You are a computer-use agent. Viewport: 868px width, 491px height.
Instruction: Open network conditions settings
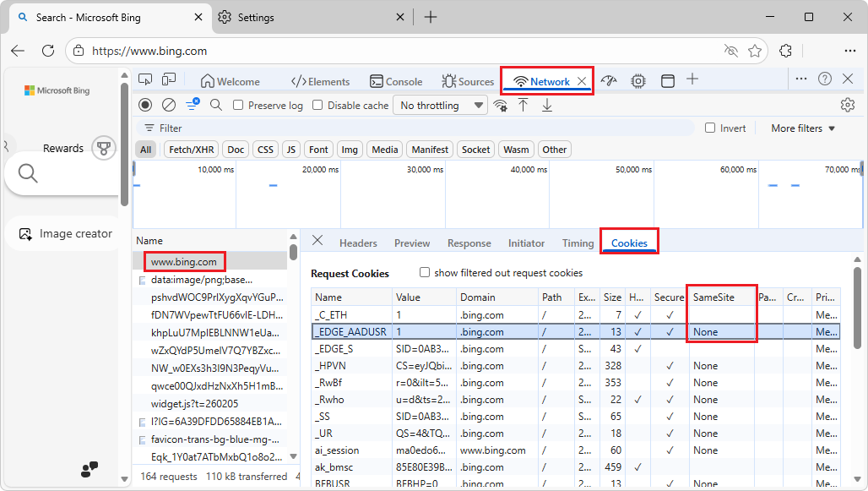[501, 105]
